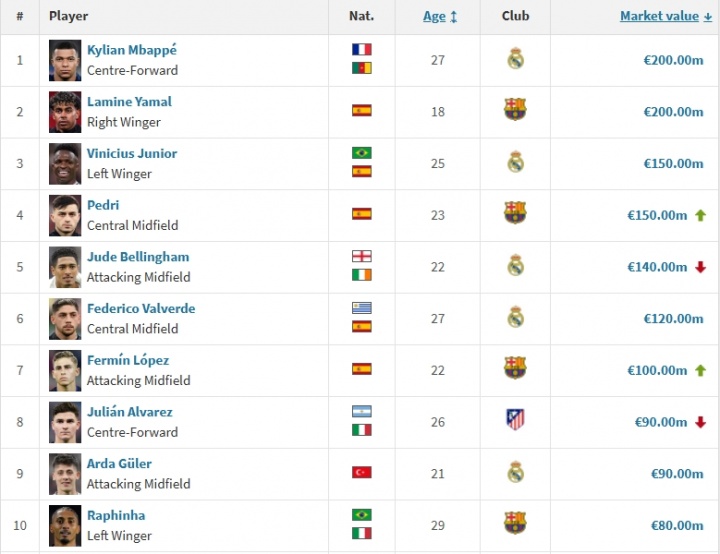
Task: Click the England flag in Bellingham's row
Action: point(361,256)
